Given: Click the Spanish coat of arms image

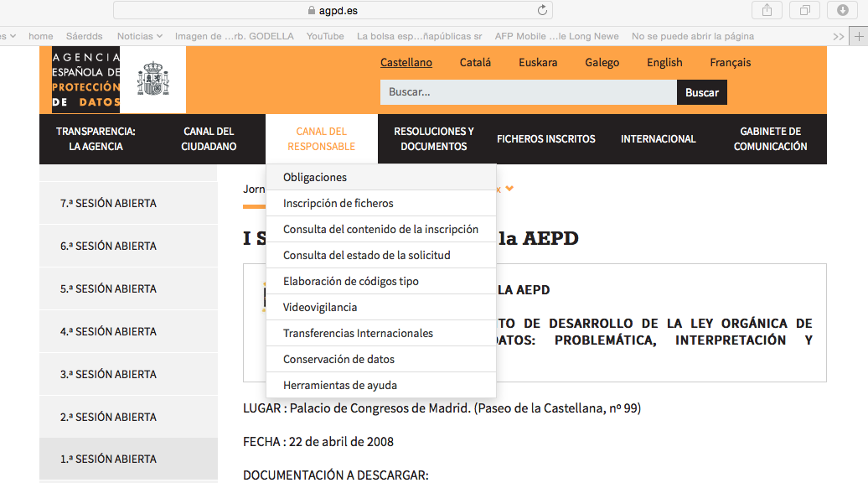Looking at the screenshot, I should click(152, 79).
